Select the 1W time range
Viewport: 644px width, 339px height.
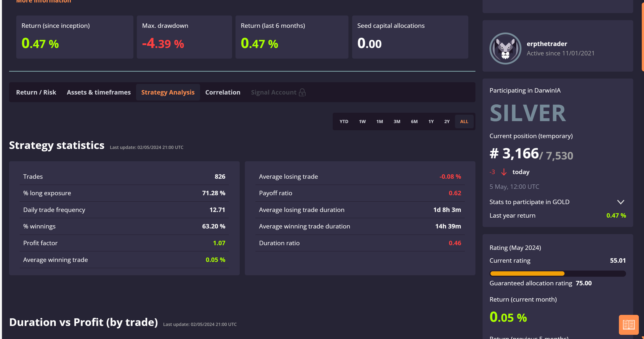click(362, 121)
